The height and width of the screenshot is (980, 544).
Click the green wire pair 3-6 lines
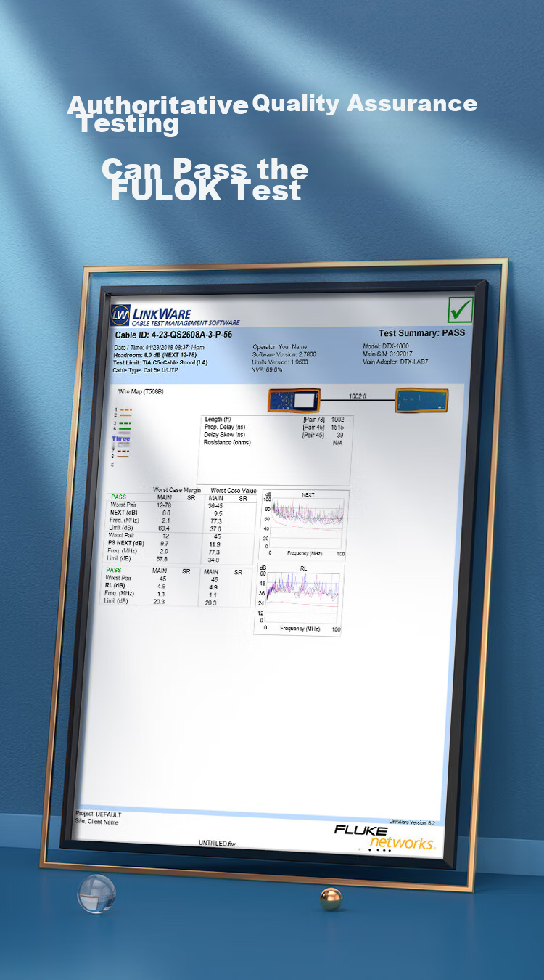click(125, 425)
